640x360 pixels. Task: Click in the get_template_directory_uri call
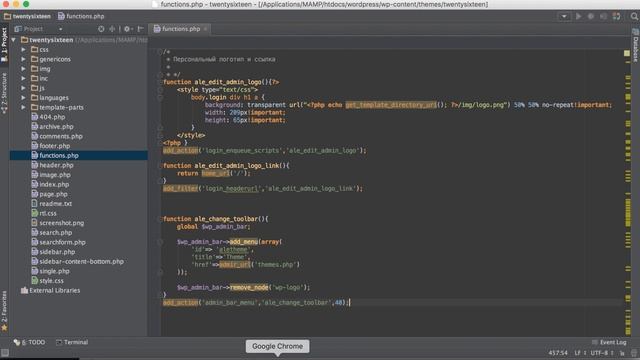[x=391, y=105]
